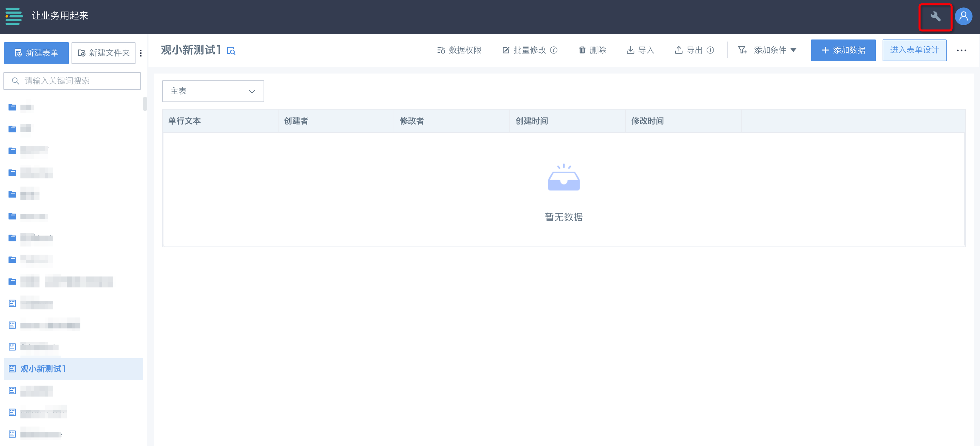This screenshot has height=446, width=980.
Task: Click the wrench settings icon
Action: (x=935, y=17)
